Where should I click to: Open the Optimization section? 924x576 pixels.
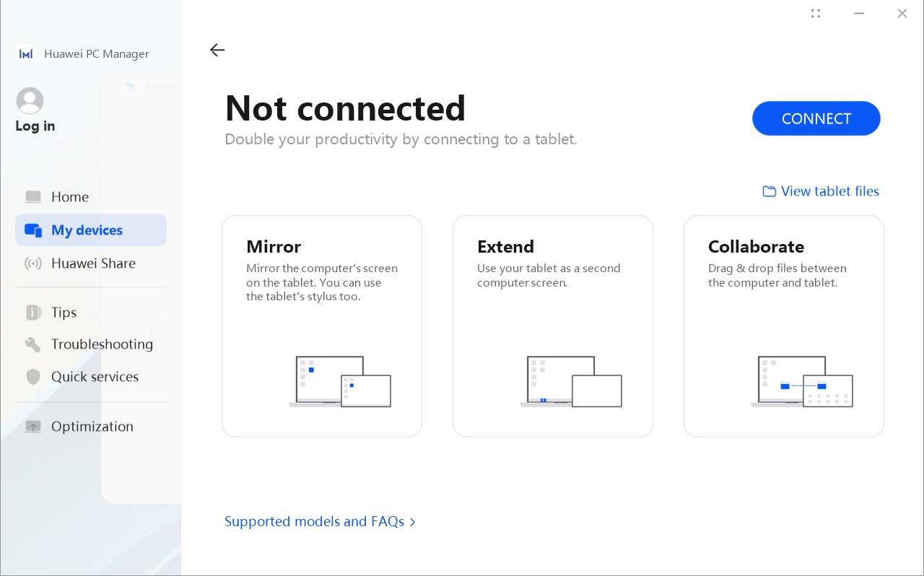(x=91, y=427)
